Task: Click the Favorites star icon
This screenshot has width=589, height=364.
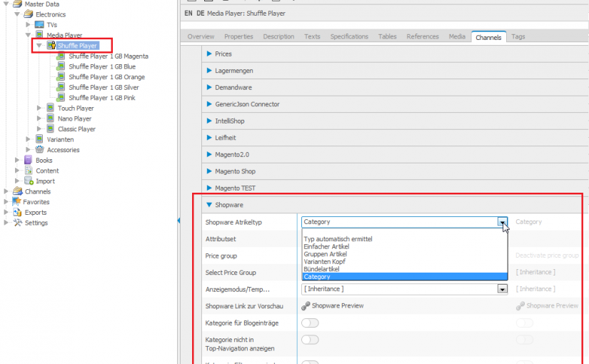Action: [17, 202]
